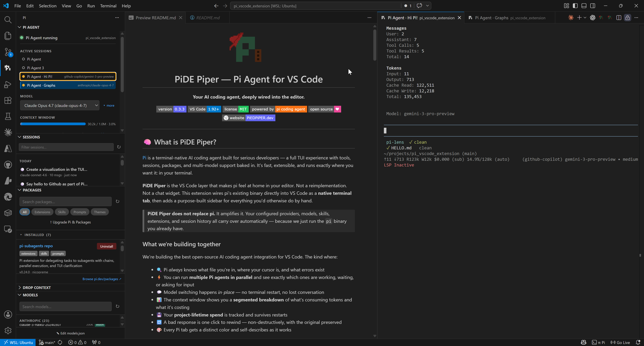Click Upgrade Pi & Packages
This screenshot has height=346, width=644.
[70, 222]
